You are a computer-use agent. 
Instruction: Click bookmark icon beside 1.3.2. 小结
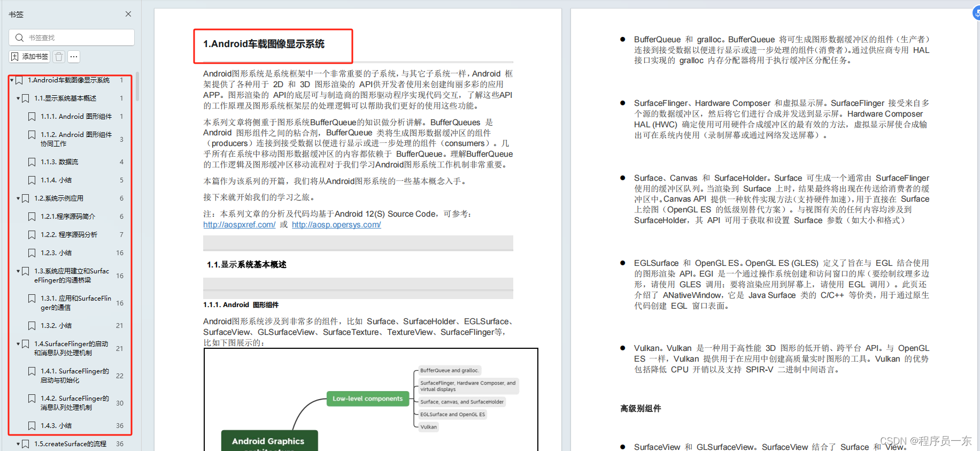click(32, 325)
